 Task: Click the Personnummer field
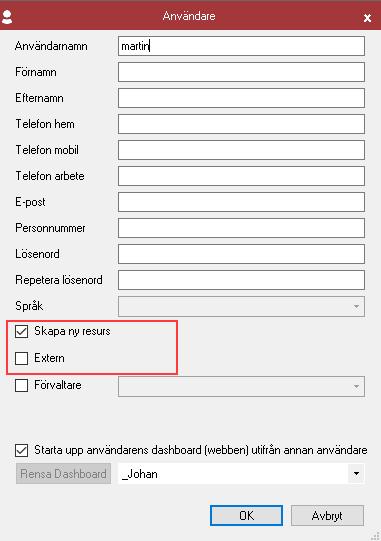241,228
